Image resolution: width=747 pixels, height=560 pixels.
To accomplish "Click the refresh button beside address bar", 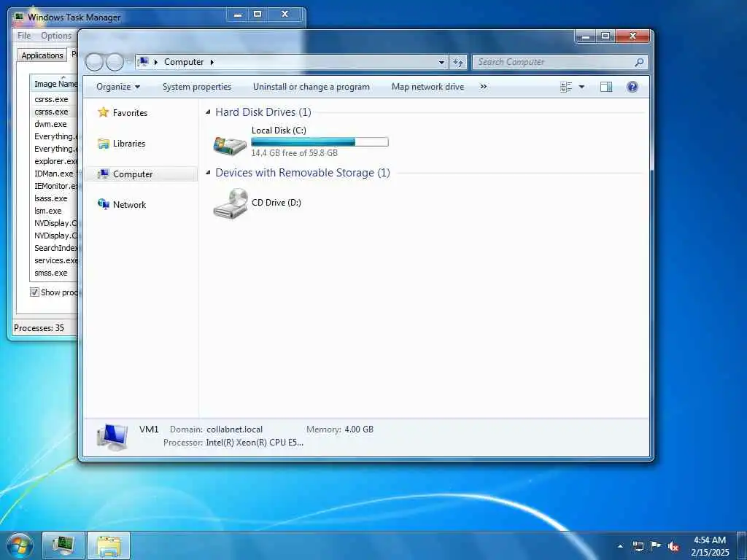I will pos(458,62).
